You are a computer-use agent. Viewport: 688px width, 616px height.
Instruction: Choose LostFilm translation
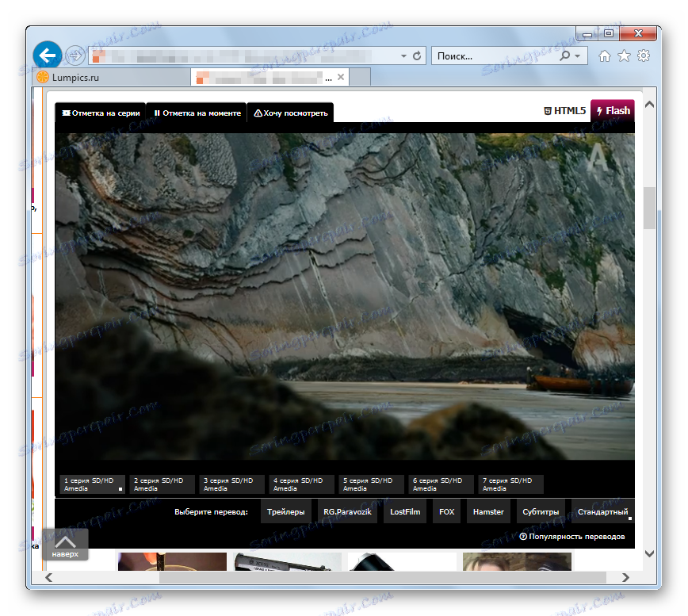[x=405, y=511]
